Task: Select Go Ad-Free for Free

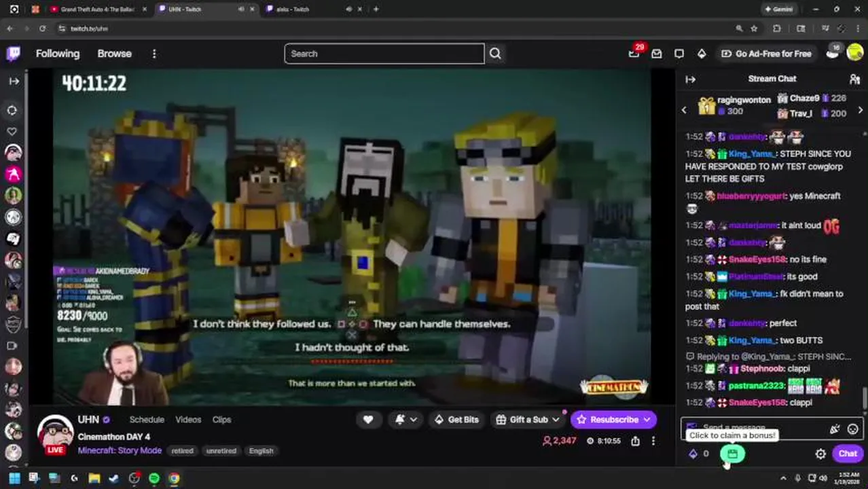Action: tap(766, 54)
